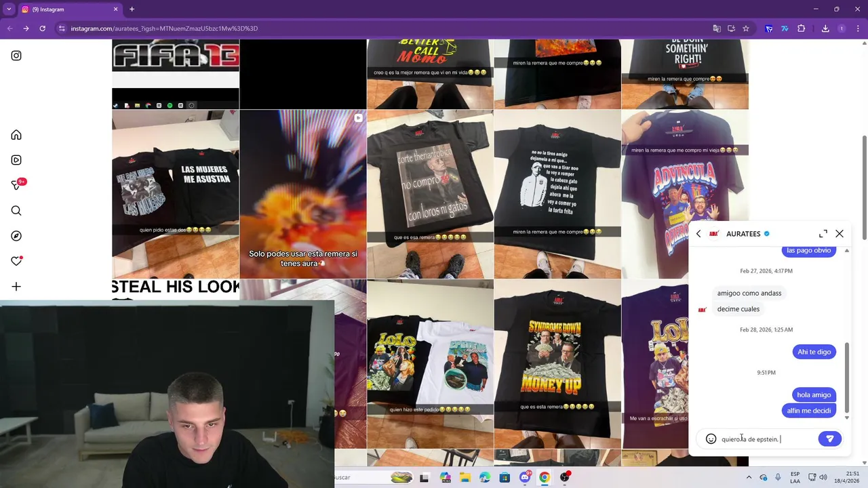Screen dimensions: 868x488
Task: Open Search magnifier in sidebar
Action: [16, 211]
